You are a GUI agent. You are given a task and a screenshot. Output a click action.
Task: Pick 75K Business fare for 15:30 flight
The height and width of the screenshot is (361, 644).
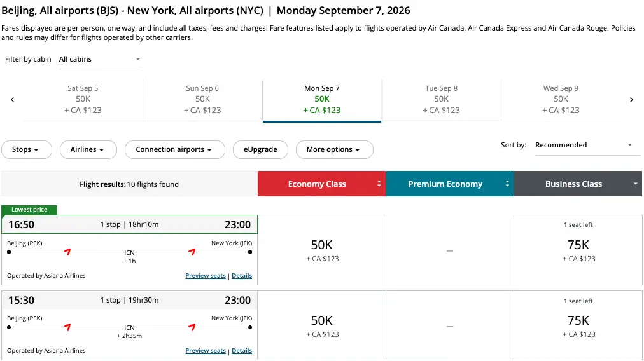pyautogui.click(x=578, y=325)
